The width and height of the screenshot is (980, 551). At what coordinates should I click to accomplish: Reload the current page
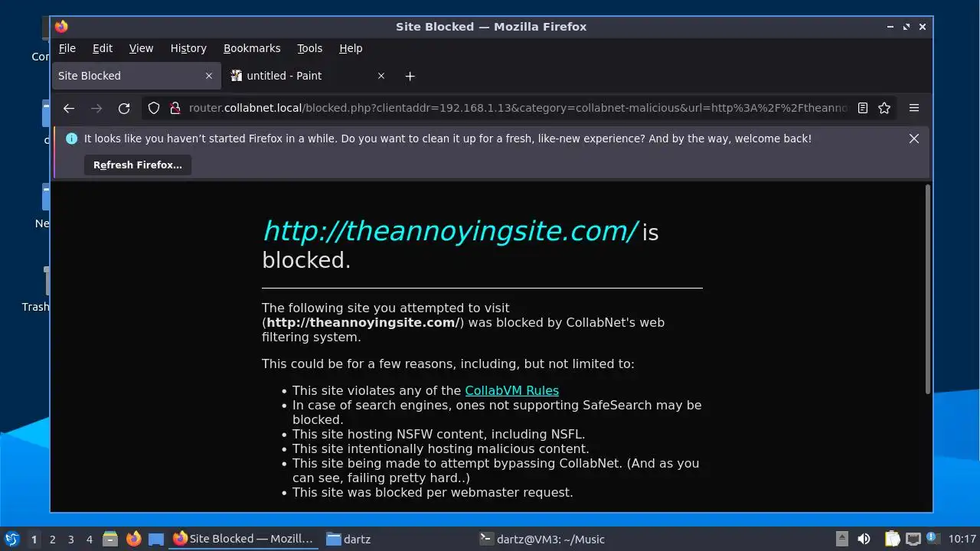click(124, 108)
